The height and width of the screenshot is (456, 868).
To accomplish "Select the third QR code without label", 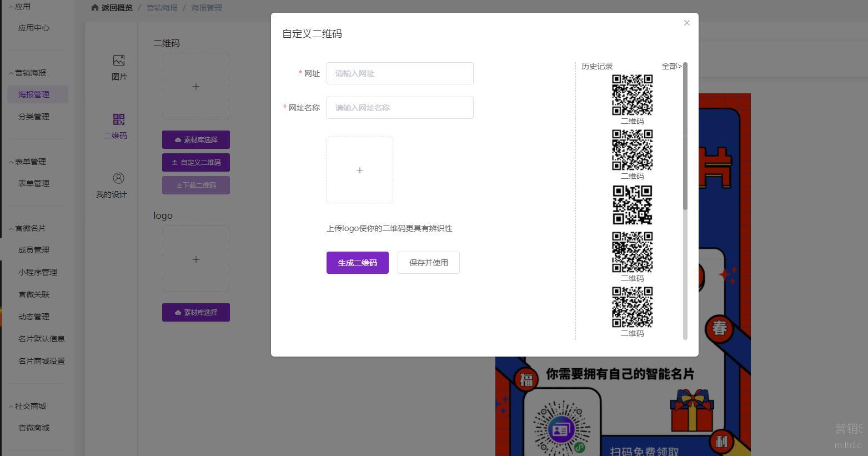I will [x=633, y=205].
